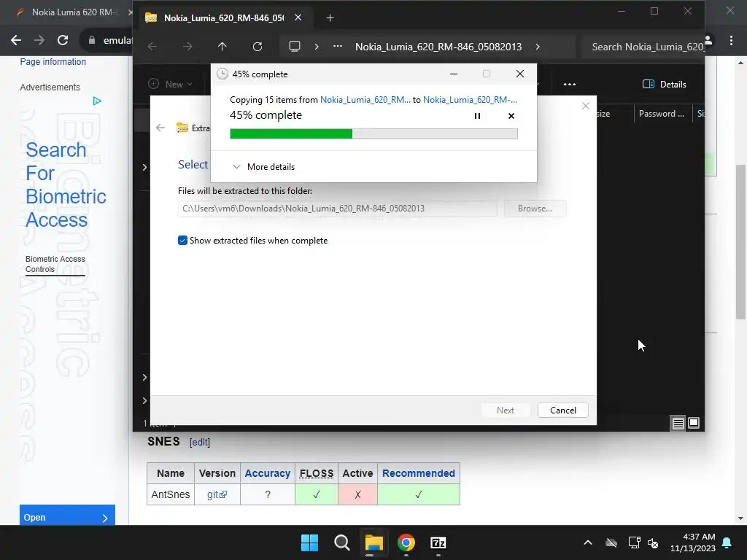
Task: Close the Nokia_Lumia_620_RM-846 explorer tab
Action: pos(298,17)
